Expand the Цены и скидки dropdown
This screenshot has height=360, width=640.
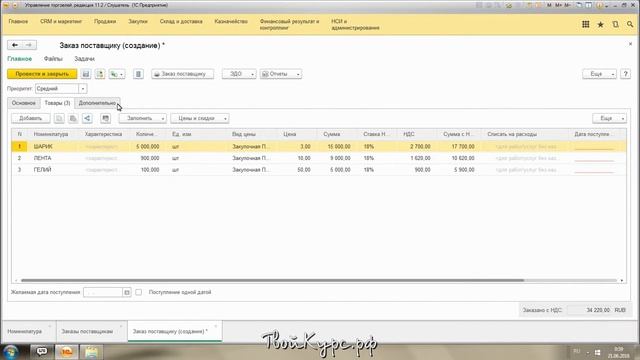pyautogui.click(x=200, y=118)
